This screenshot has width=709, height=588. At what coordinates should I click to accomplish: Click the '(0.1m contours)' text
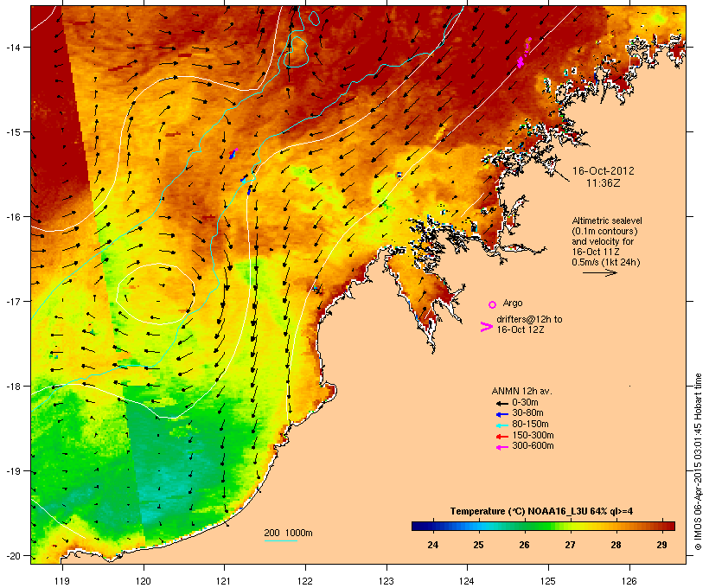click(x=604, y=231)
